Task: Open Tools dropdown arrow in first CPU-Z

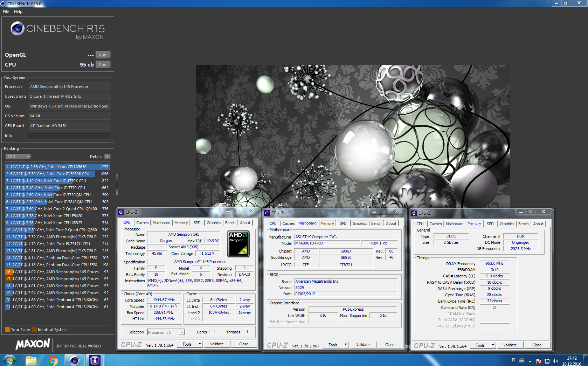Action: 200,344
